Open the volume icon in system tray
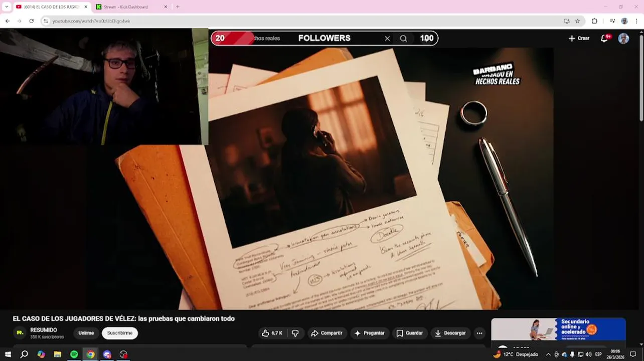644x361 pixels. click(588, 354)
